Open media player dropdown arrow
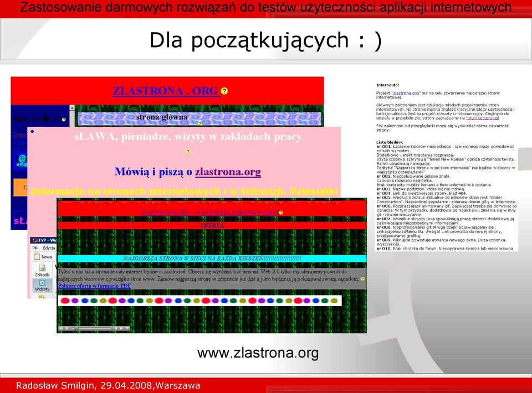Image resolution: width=532 pixels, height=393 pixels. click(127, 328)
